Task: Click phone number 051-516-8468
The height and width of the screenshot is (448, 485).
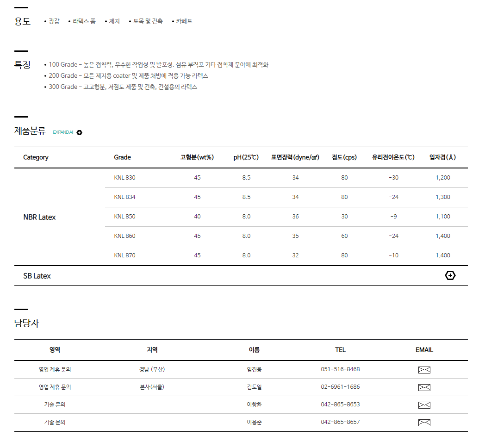Action: tap(340, 369)
